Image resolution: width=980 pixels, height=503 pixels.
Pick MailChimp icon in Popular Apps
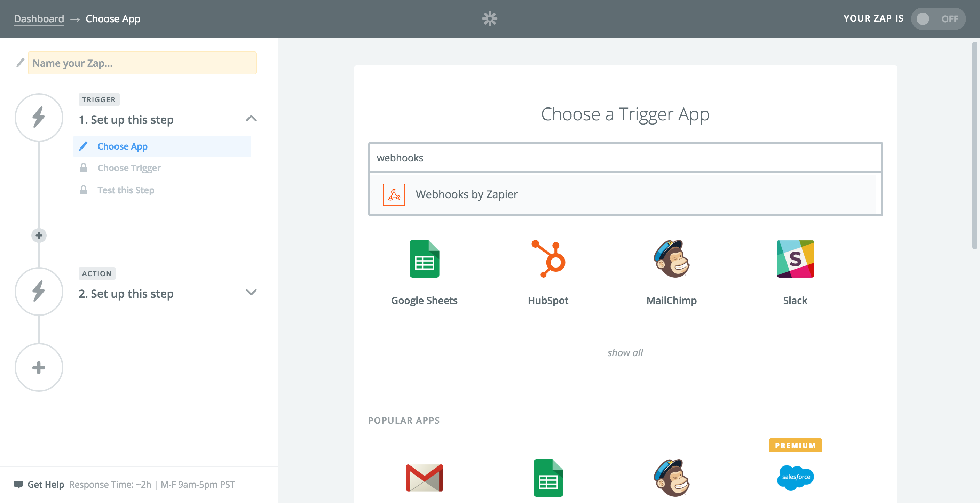672,478
